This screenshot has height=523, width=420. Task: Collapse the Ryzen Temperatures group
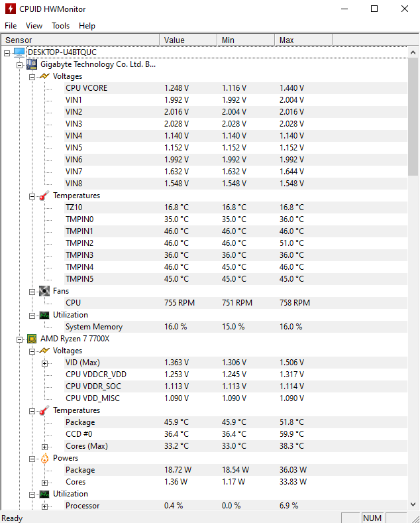coord(32,411)
